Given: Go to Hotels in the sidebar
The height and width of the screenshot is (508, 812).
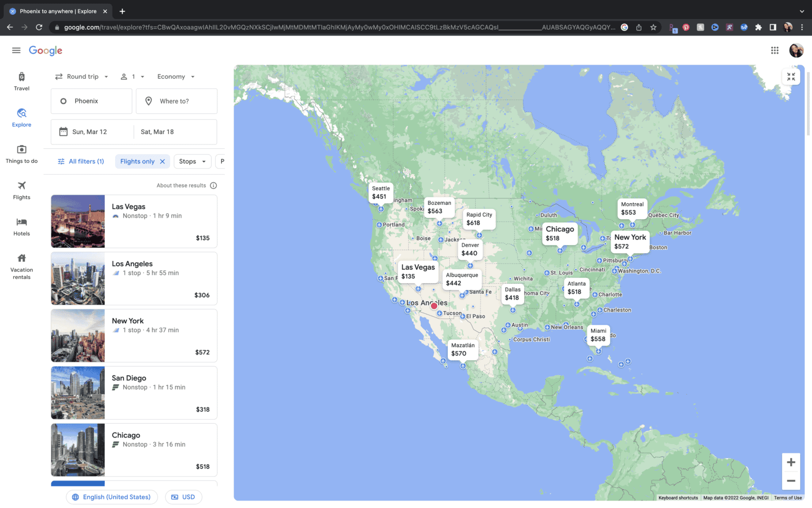Looking at the screenshot, I should 22,226.
